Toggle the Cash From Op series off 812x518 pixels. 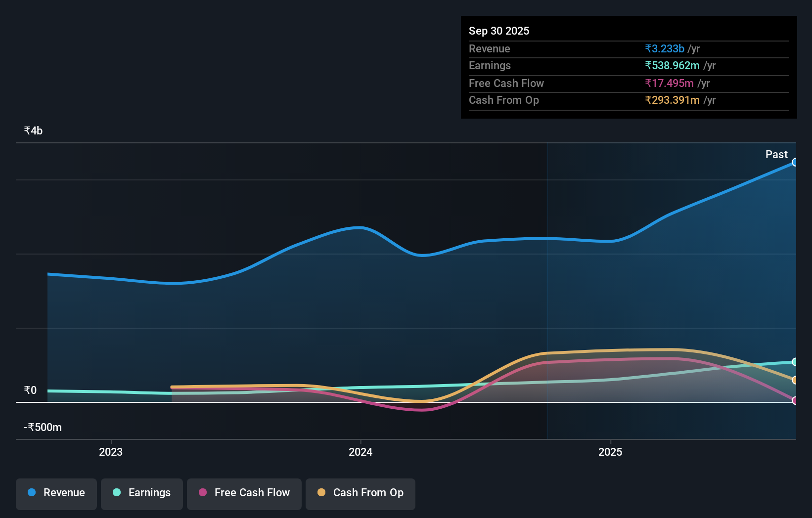[360, 494]
